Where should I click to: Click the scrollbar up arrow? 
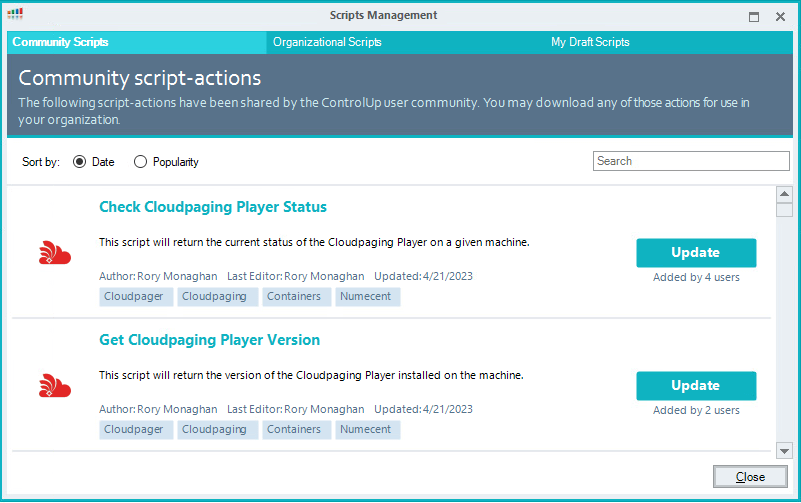point(784,194)
